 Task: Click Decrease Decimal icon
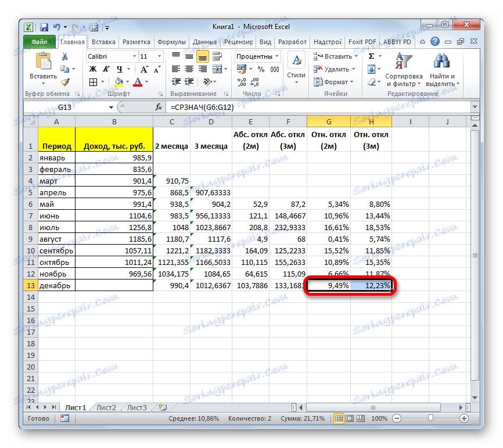254,83
